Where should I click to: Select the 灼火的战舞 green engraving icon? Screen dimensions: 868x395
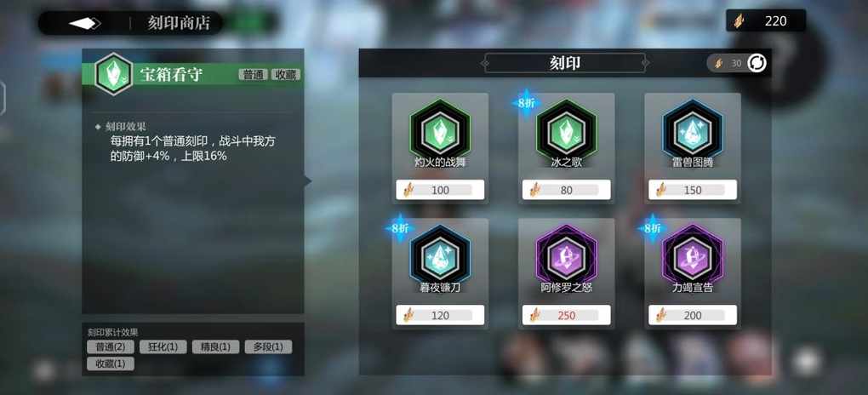point(440,130)
